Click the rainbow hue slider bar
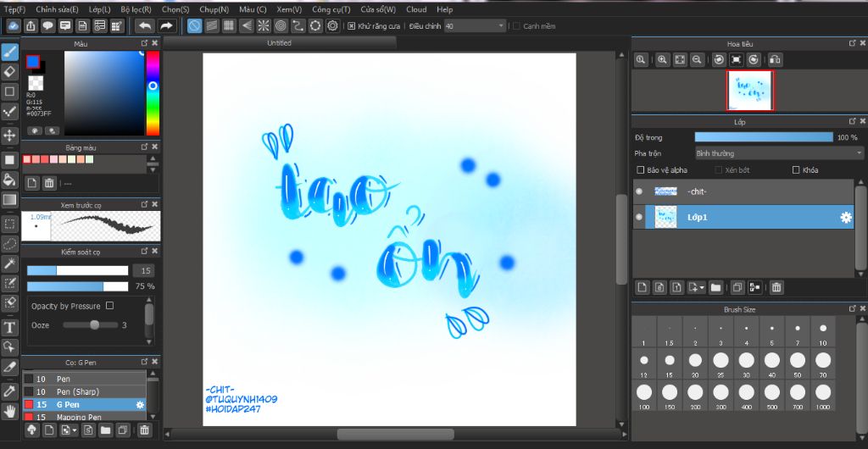The width and height of the screenshot is (868, 449). point(153,93)
